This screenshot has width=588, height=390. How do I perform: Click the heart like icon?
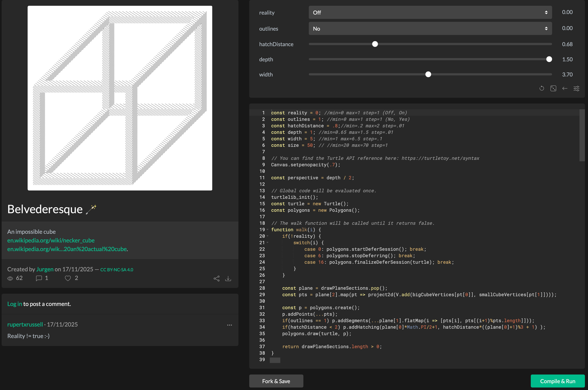coord(68,278)
